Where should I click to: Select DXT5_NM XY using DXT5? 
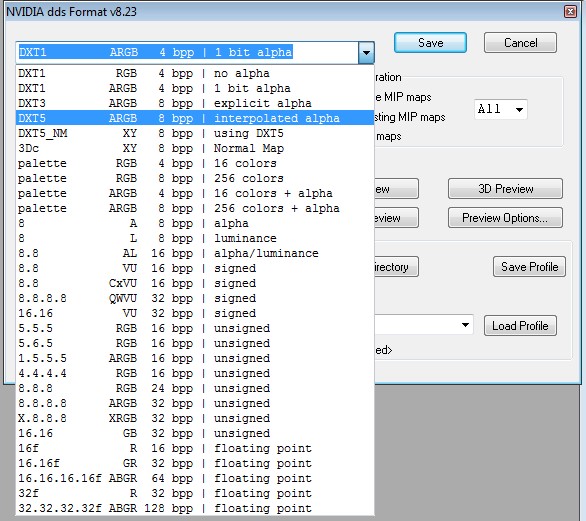point(195,133)
